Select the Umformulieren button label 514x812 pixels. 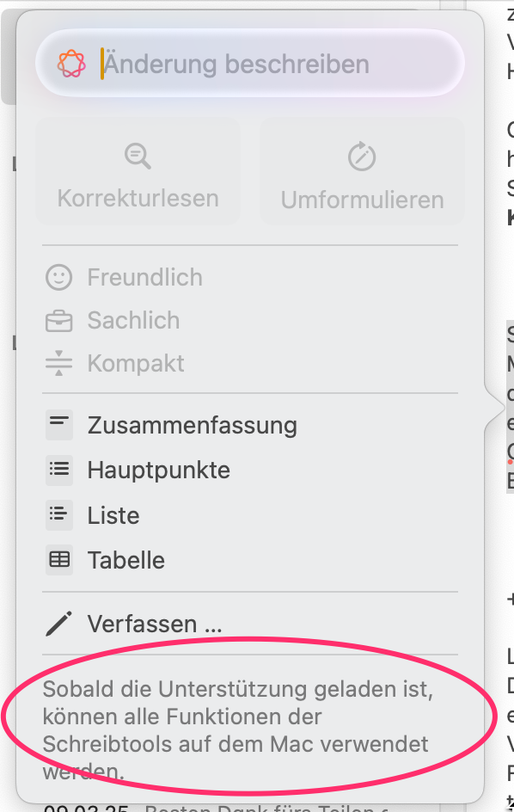[x=363, y=200]
